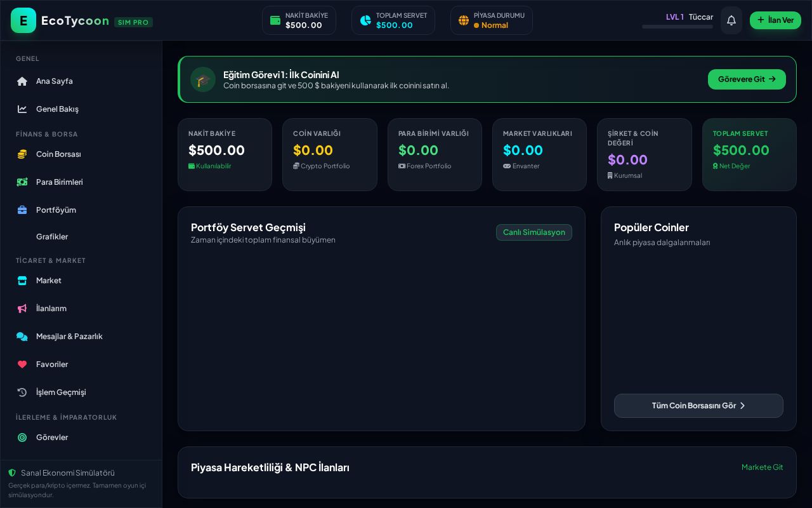Click the graduation cap icon in the Eğitim Görevi banner

click(x=203, y=79)
